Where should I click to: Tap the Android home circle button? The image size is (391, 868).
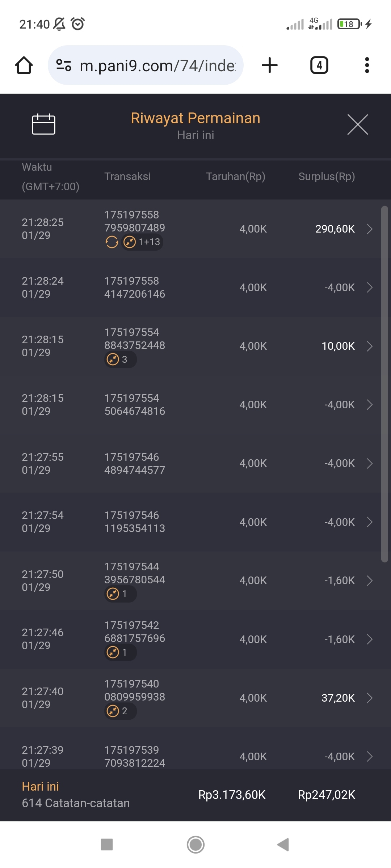[x=195, y=845]
